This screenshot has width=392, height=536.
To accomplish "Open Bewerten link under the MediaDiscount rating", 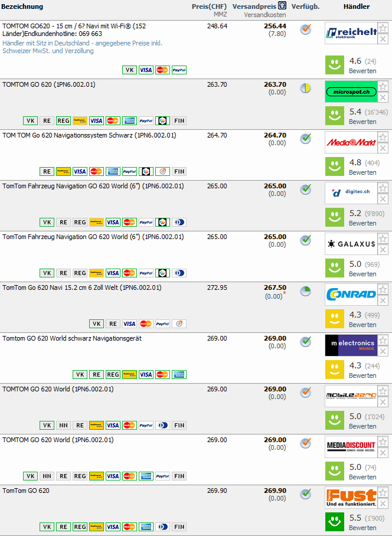I will click(362, 477).
